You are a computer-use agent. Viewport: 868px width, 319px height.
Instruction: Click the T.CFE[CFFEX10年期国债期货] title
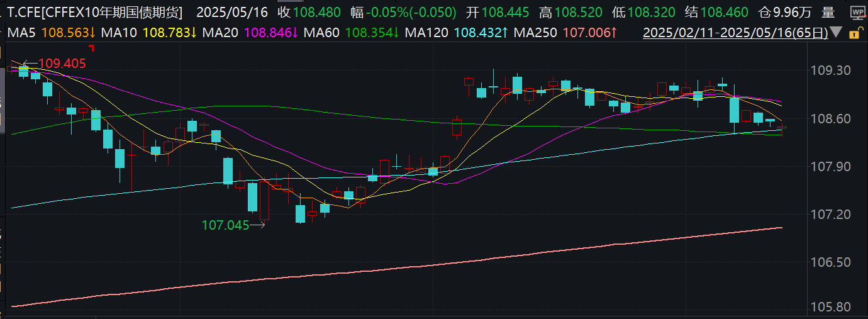click(x=95, y=13)
